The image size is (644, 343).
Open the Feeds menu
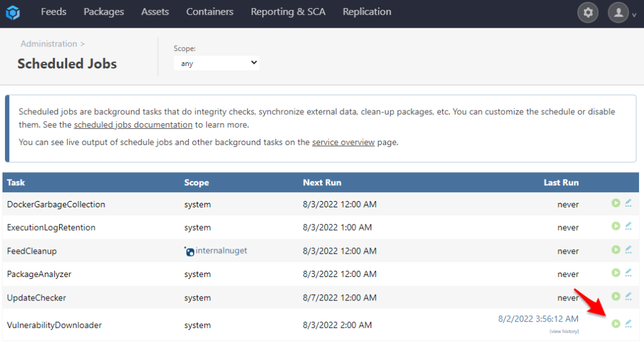[x=53, y=12]
